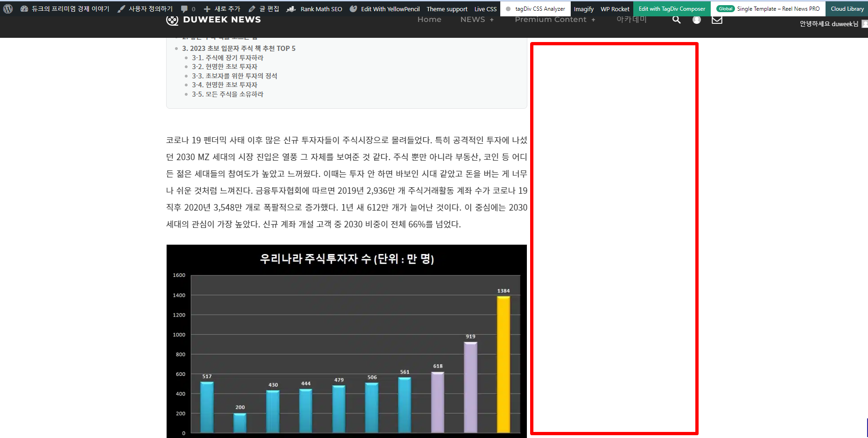Open the WordPress logo menu

8,9
